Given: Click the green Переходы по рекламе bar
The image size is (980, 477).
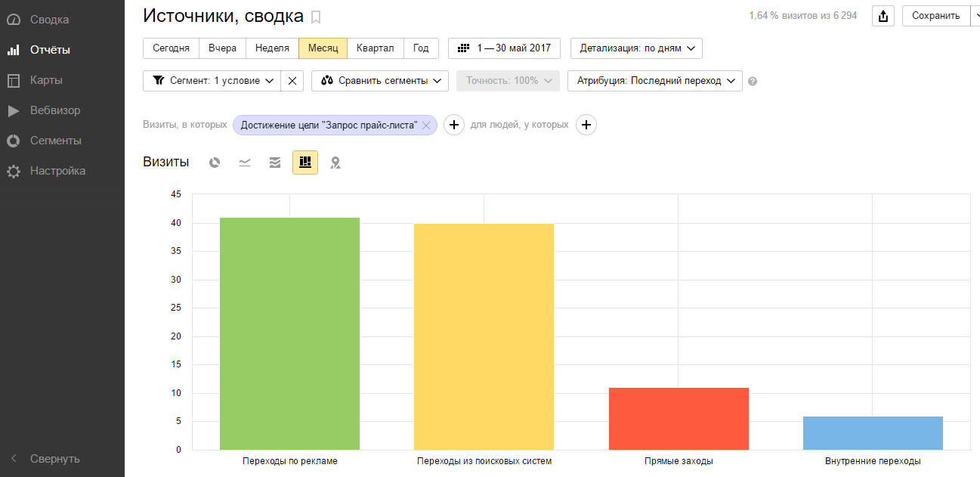Looking at the screenshot, I should click(x=289, y=333).
